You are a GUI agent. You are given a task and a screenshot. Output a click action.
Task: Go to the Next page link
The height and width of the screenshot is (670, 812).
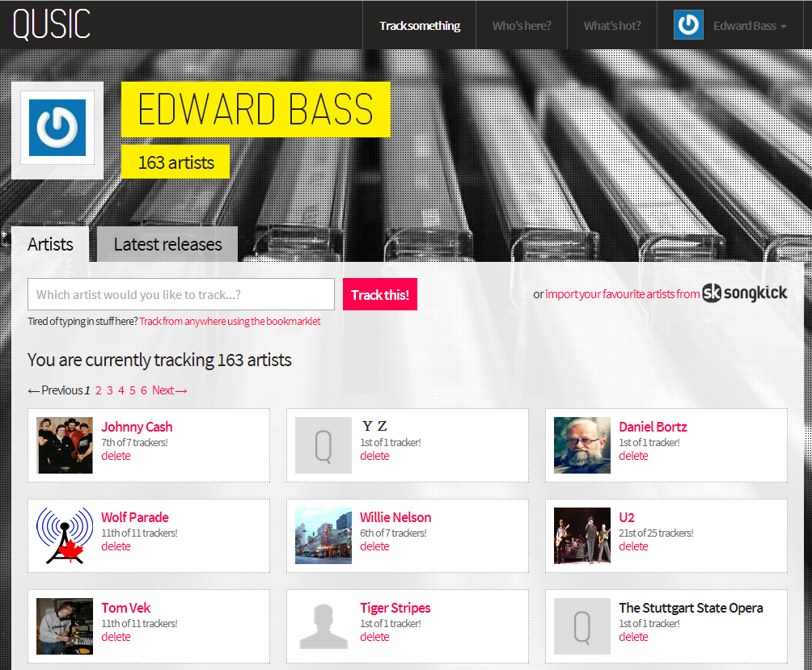tap(169, 390)
